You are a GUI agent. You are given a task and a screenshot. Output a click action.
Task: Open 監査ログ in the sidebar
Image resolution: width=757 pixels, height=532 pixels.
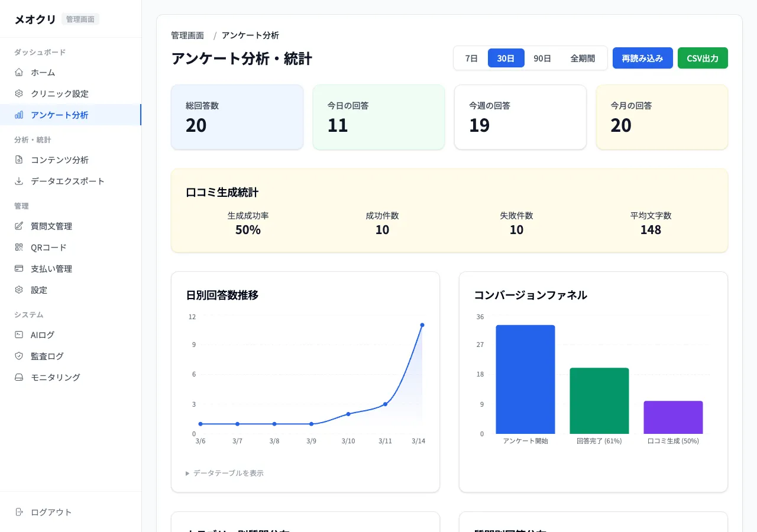tap(70, 356)
